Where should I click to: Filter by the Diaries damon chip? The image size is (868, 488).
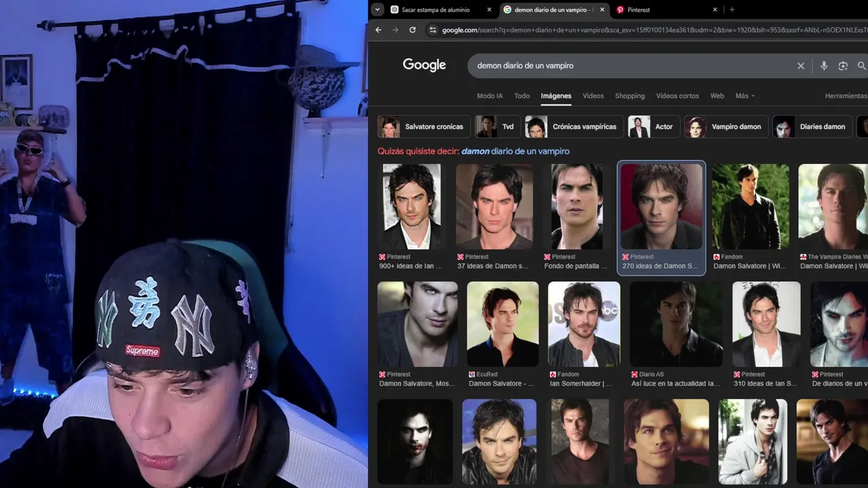coord(812,127)
